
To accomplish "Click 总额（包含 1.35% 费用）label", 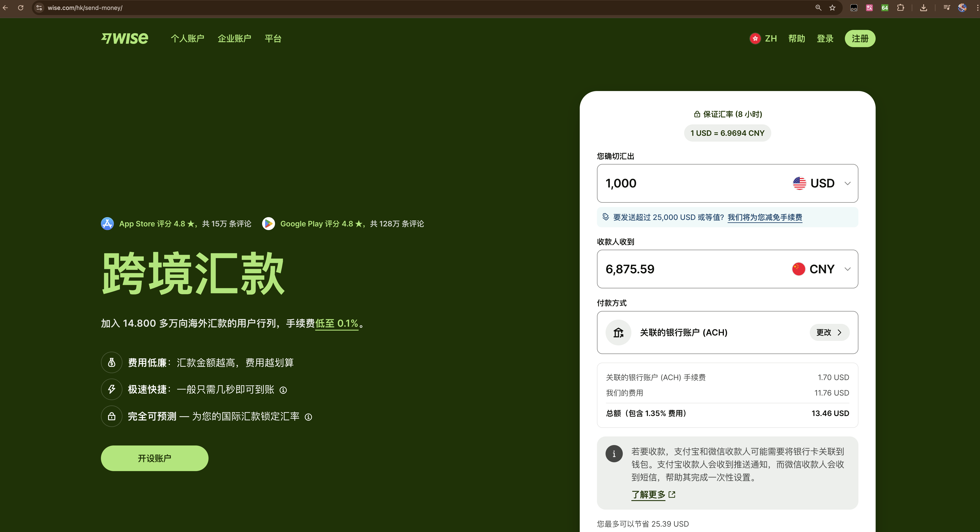I will [646, 414].
